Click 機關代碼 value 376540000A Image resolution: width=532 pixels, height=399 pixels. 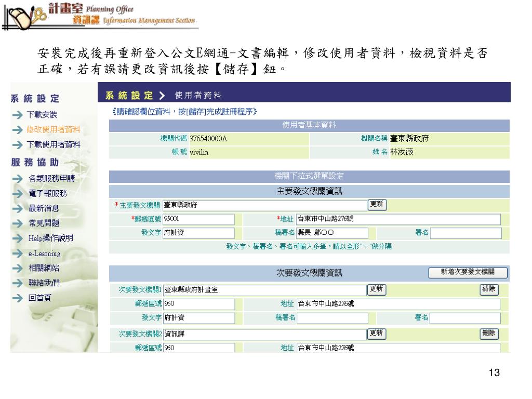[208, 139]
